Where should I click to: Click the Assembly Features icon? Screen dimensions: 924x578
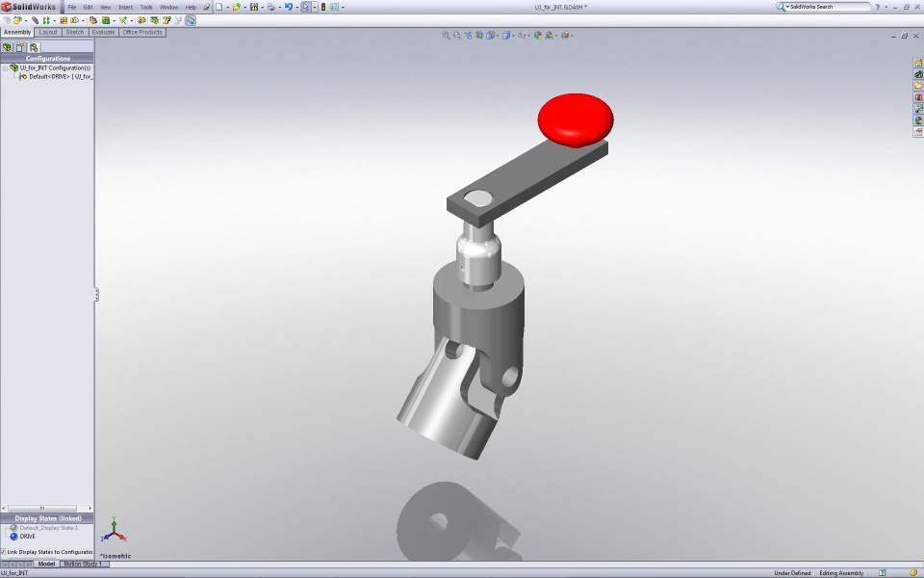coord(106,20)
